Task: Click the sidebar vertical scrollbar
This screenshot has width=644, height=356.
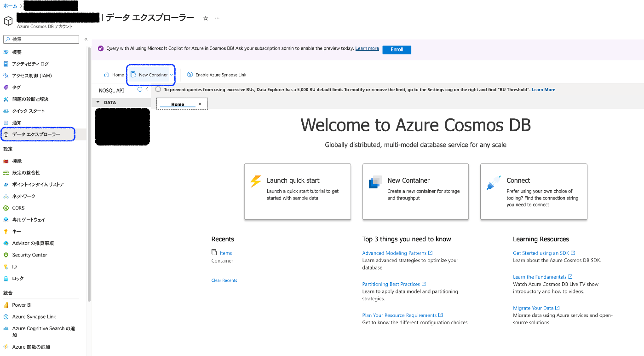Action: (x=89, y=175)
